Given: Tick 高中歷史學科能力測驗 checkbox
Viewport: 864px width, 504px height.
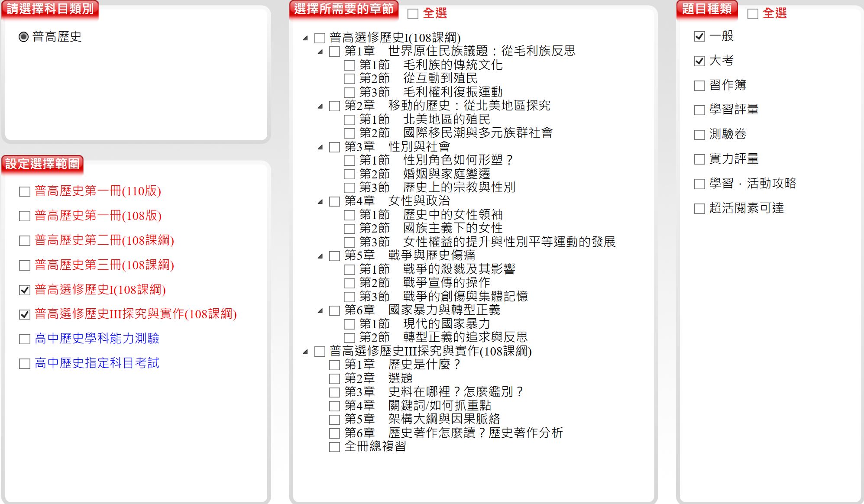Looking at the screenshot, I should click(25, 339).
